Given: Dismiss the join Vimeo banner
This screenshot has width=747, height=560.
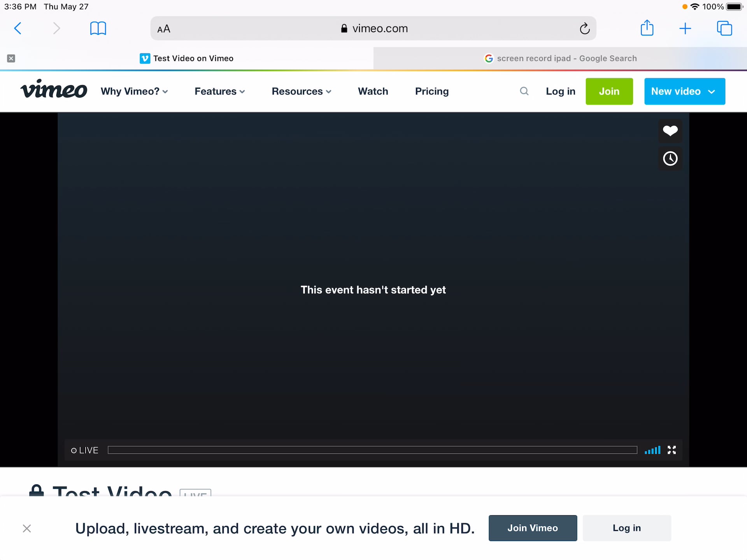Looking at the screenshot, I should coord(27,528).
